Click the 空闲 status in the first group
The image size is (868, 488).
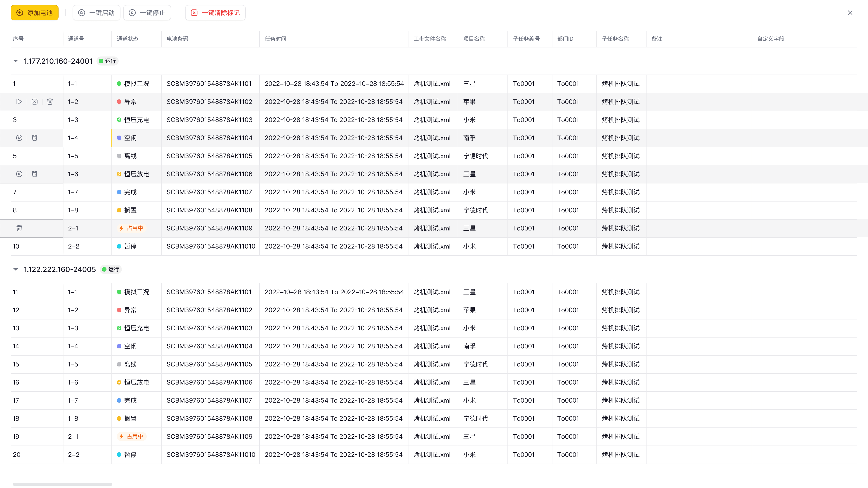coord(127,138)
